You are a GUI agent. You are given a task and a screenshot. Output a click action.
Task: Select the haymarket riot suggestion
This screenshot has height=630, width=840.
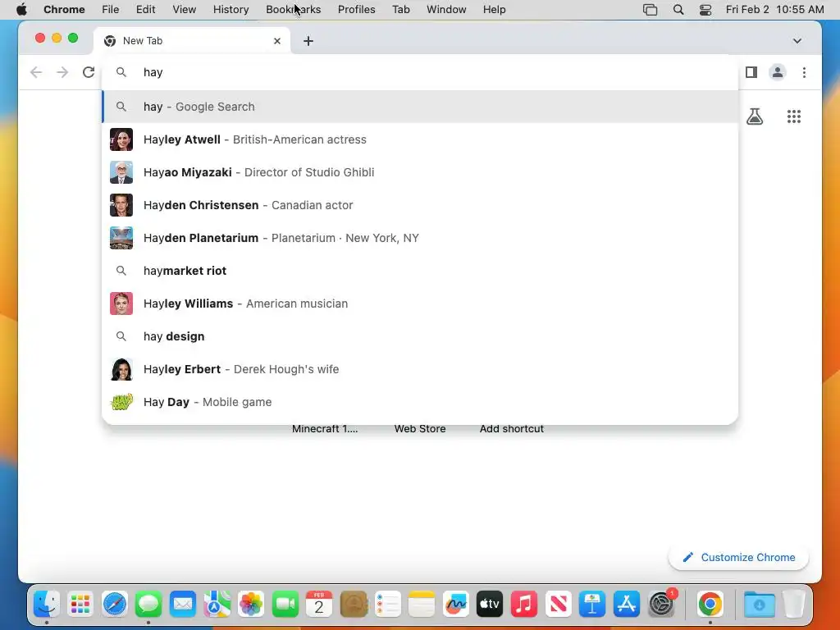(419, 271)
